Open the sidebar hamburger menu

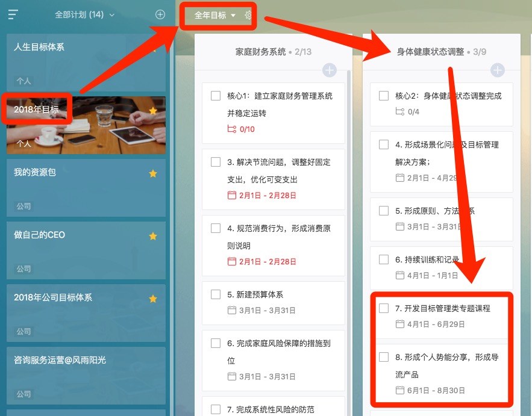tap(13, 14)
